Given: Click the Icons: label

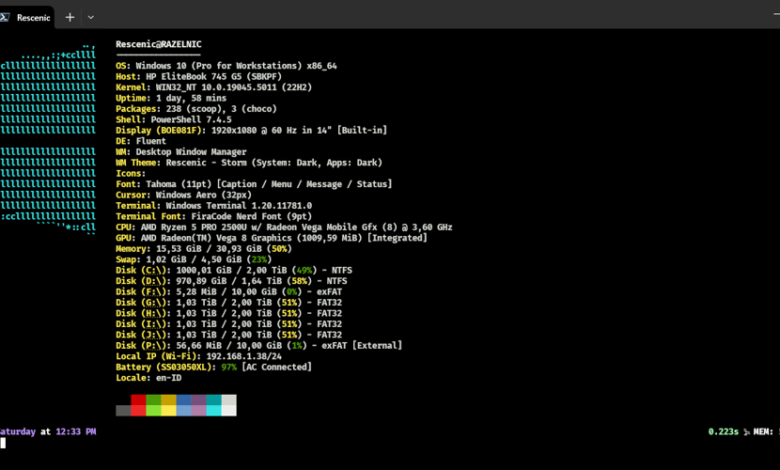Looking at the screenshot, I should (131, 174).
